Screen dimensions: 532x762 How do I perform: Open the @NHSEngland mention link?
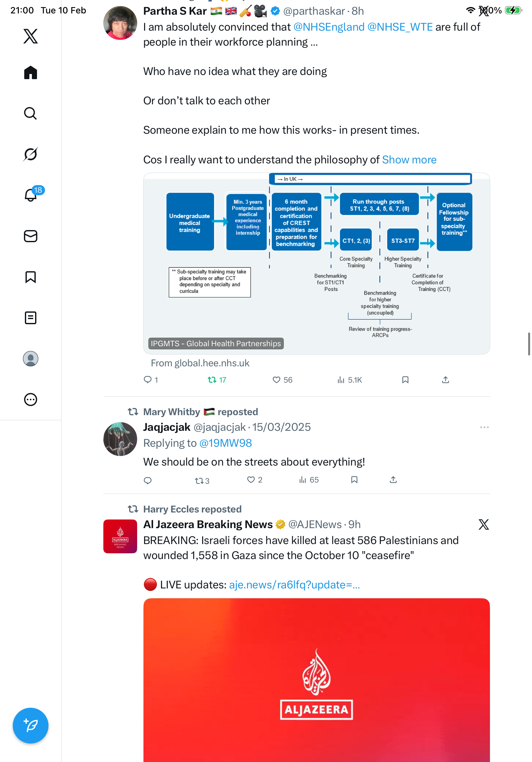point(329,27)
